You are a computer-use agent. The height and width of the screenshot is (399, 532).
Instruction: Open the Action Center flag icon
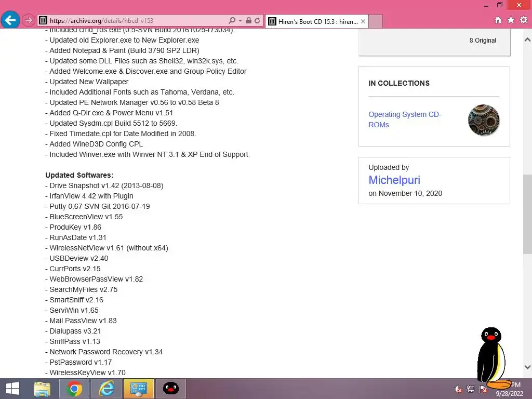pos(483,389)
